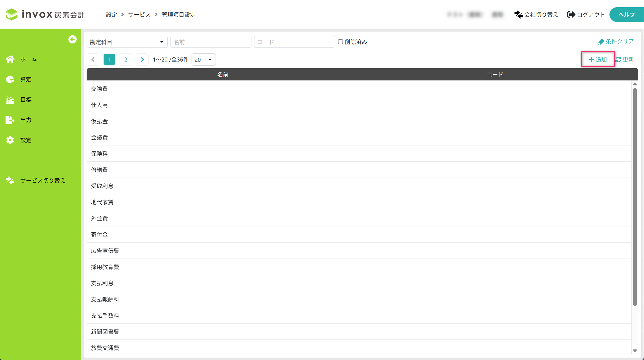The width and height of the screenshot is (644, 360).
Task: Click the invox logo icon
Action: click(x=12, y=14)
